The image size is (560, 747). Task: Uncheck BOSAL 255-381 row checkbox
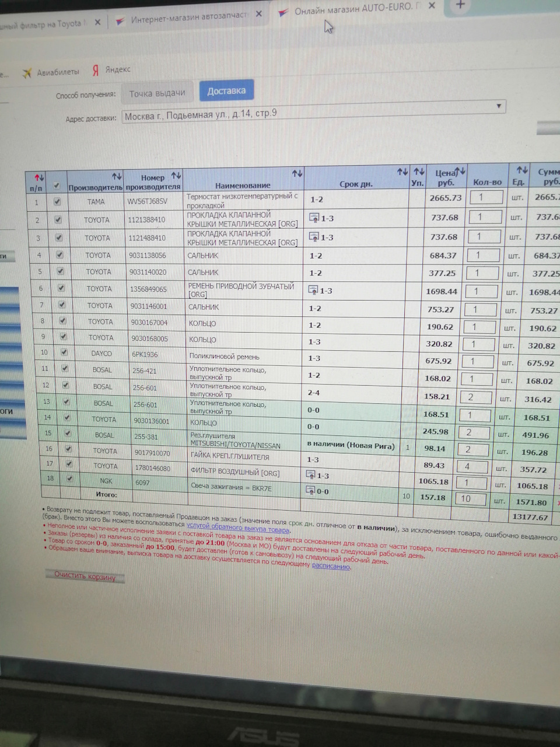(68, 433)
